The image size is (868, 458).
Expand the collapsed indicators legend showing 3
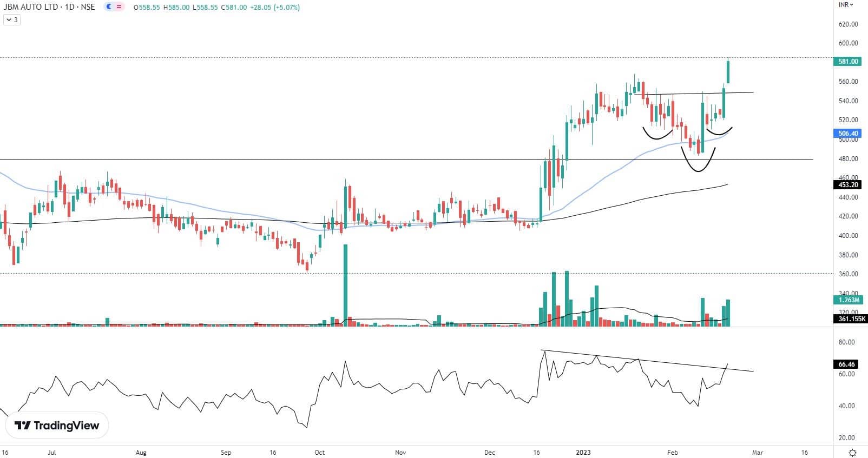coord(12,19)
